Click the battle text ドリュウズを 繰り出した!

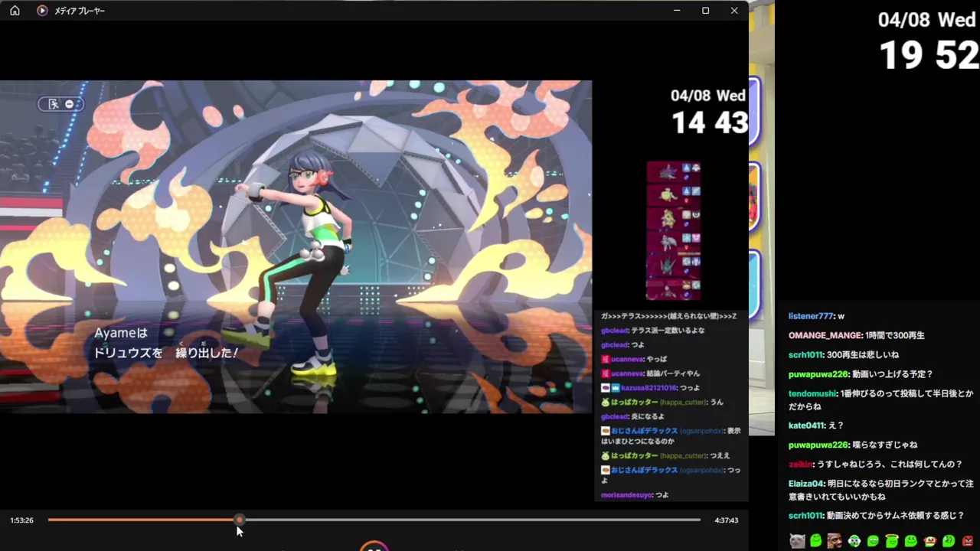(x=165, y=353)
